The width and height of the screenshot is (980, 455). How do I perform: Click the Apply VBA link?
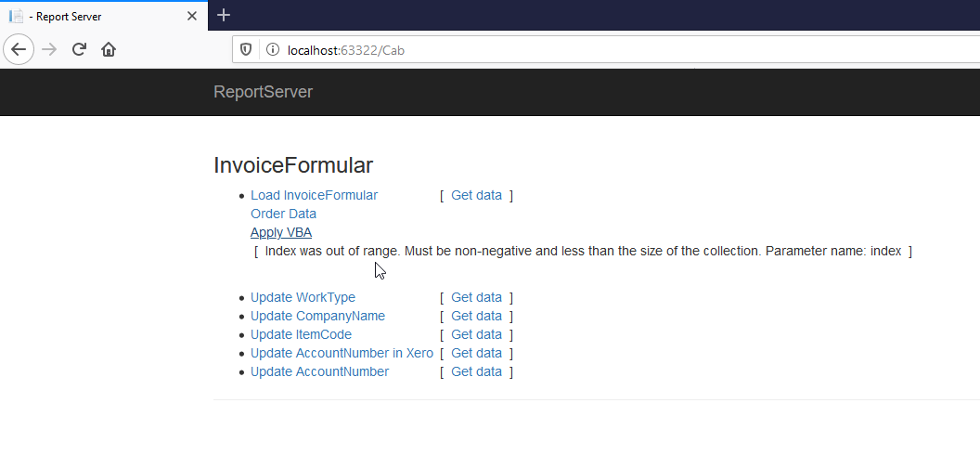(x=280, y=232)
